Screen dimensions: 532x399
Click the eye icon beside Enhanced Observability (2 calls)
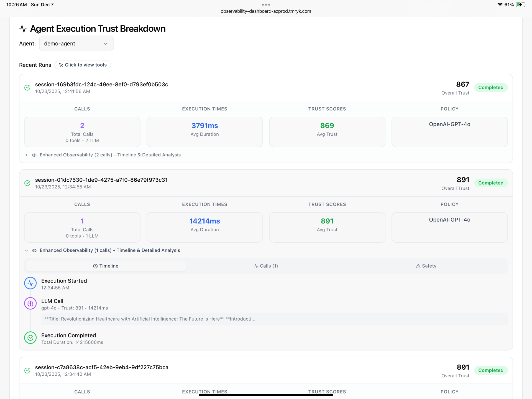[x=34, y=155]
